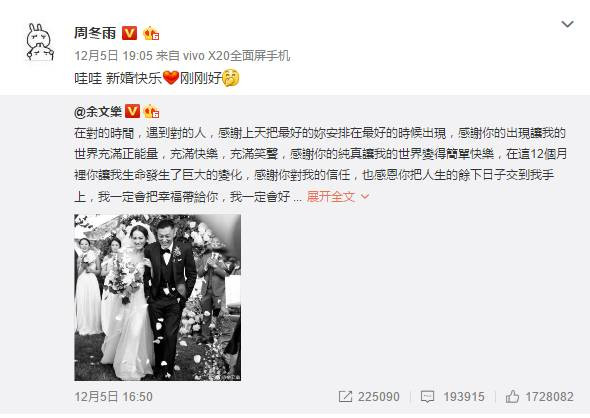Open the post options chevron at top right
Image resolution: width=590 pixels, height=418 pixels.
coord(567,24)
